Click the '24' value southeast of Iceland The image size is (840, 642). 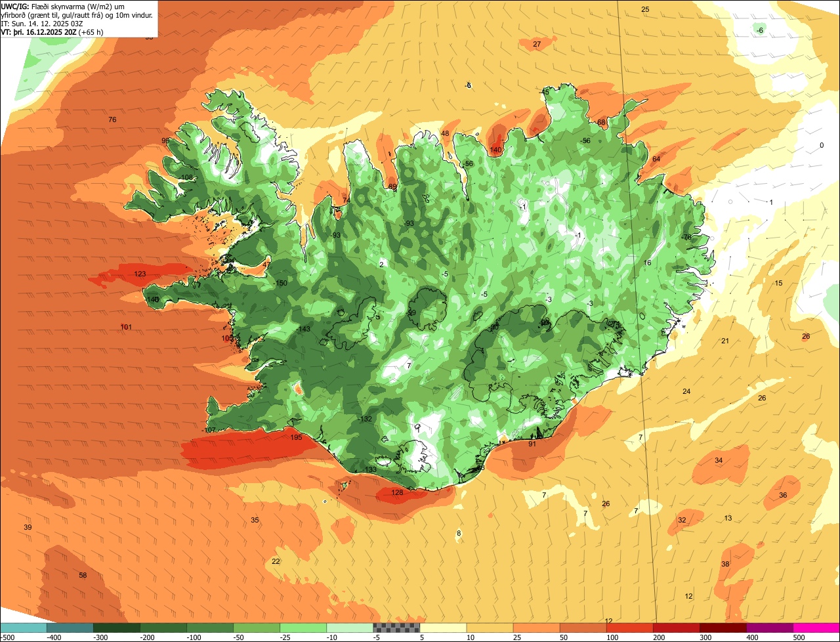pos(686,391)
